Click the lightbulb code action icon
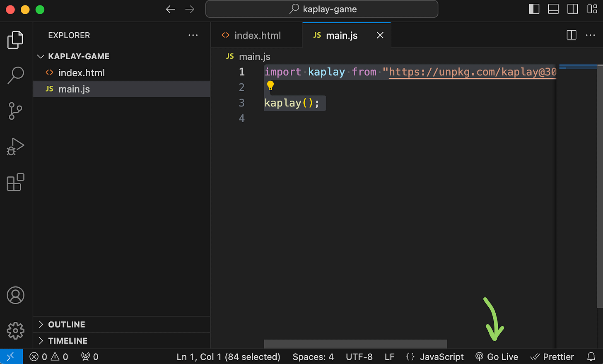 [x=270, y=85]
